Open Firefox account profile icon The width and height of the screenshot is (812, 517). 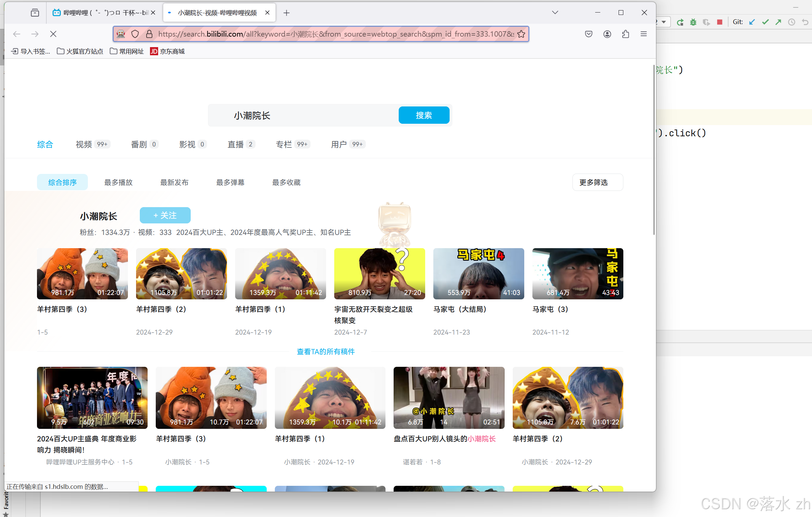[607, 34]
